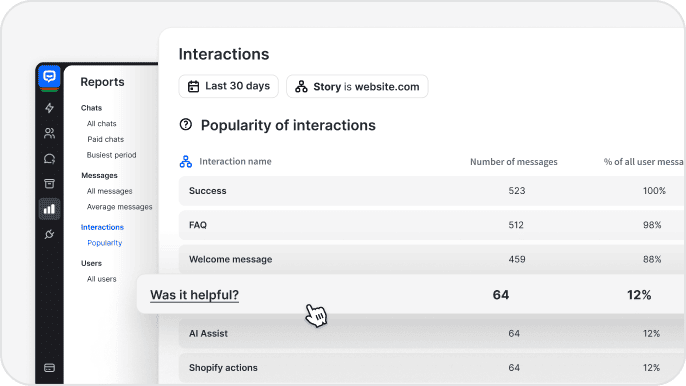Screen dimensions: 686x386
Task: Click the Chats section heading
Action: (91, 108)
